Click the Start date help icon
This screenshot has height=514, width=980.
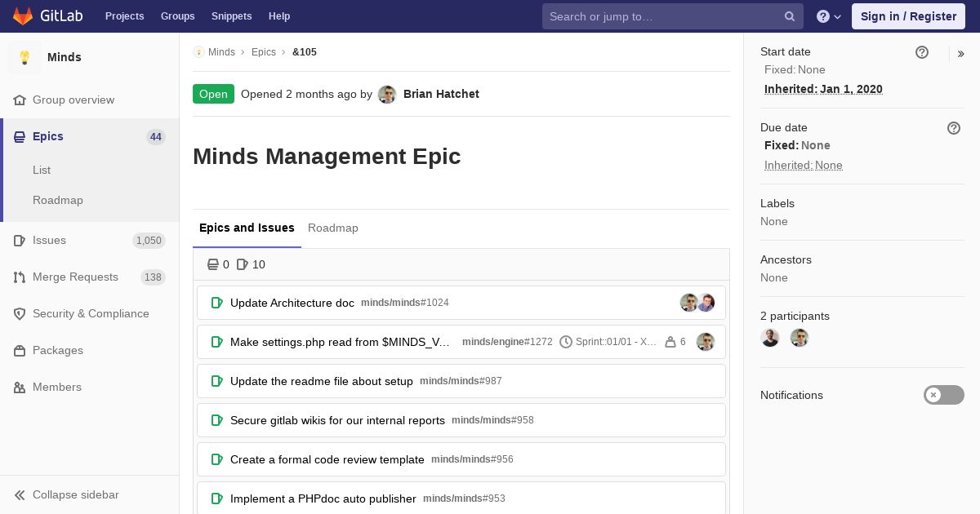922,52
